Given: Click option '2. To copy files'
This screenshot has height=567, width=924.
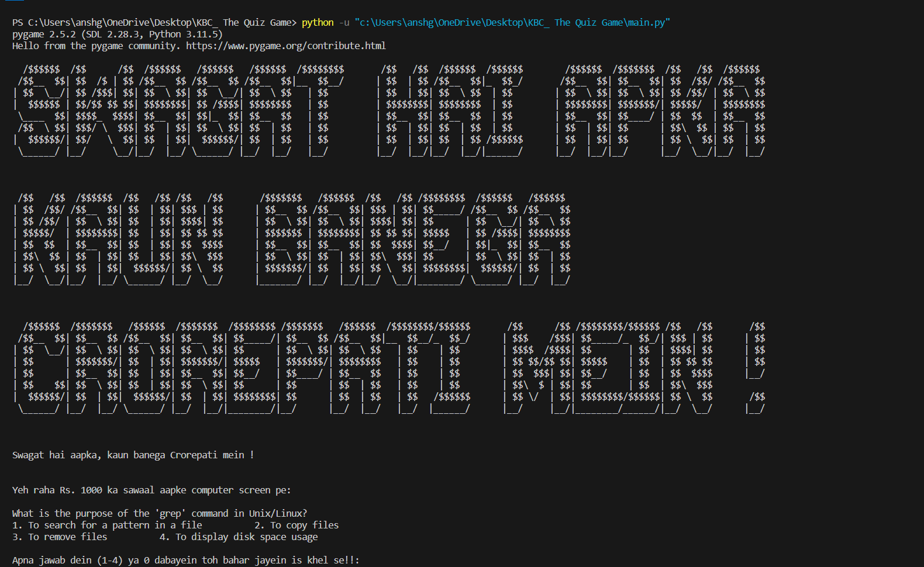Looking at the screenshot, I should tap(296, 525).
